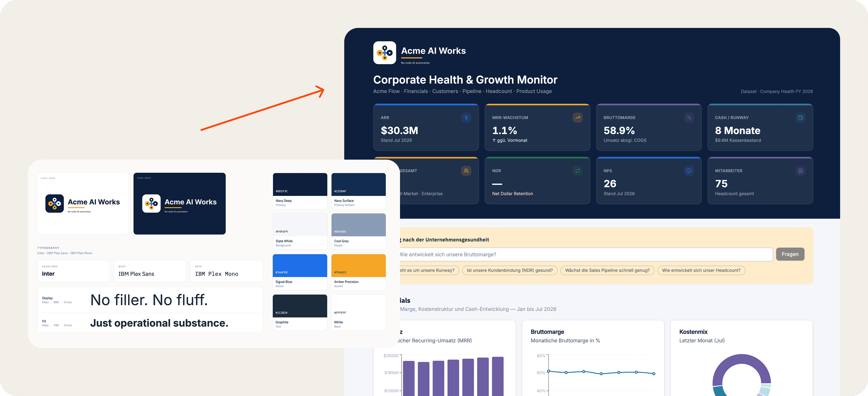Click the dark mode logo icon

click(151, 204)
